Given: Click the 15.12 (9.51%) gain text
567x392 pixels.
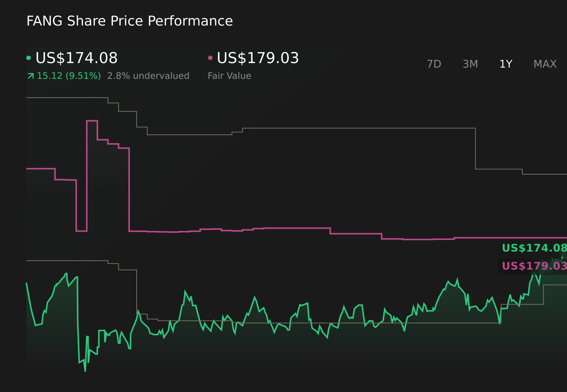Looking at the screenshot, I should click(69, 75).
